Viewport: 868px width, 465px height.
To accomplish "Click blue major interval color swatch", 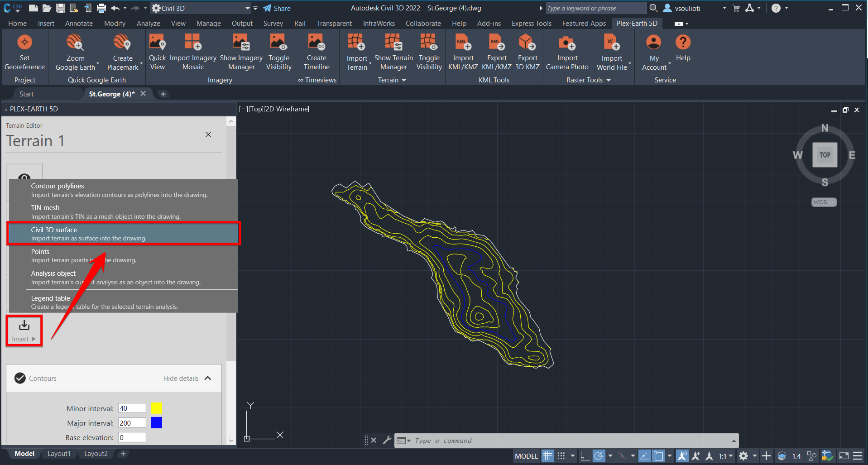I will click(156, 422).
